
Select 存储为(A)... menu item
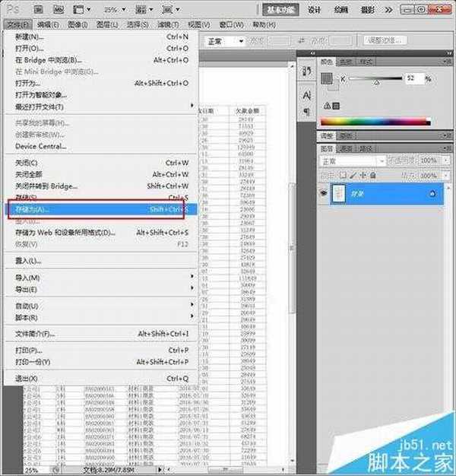102,209
